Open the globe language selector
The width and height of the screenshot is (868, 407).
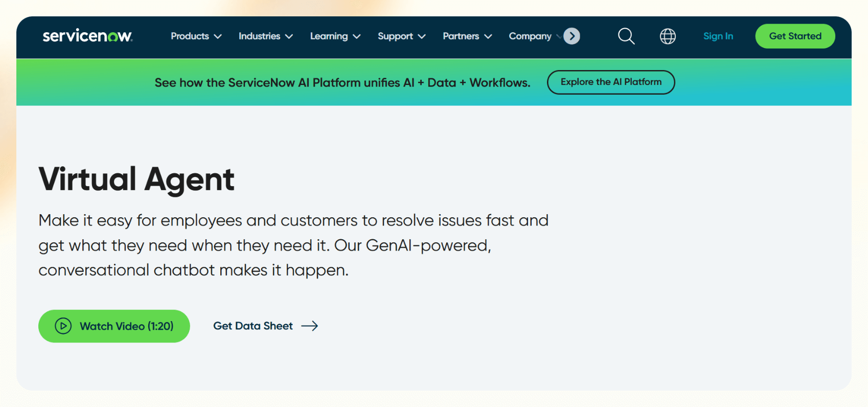[668, 36]
